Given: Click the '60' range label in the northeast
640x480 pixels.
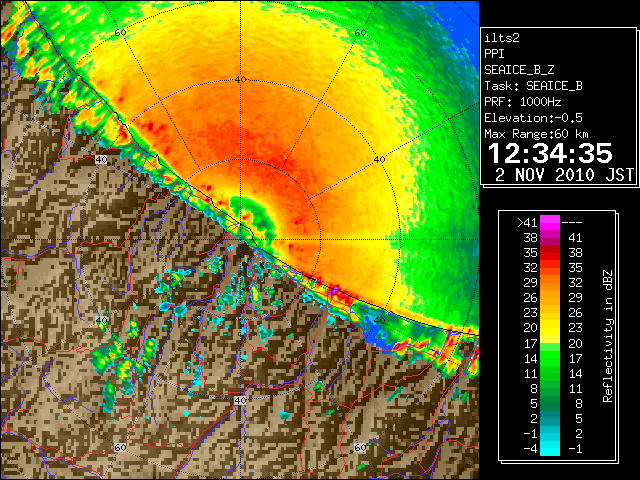Looking at the screenshot, I should point(360,33).
